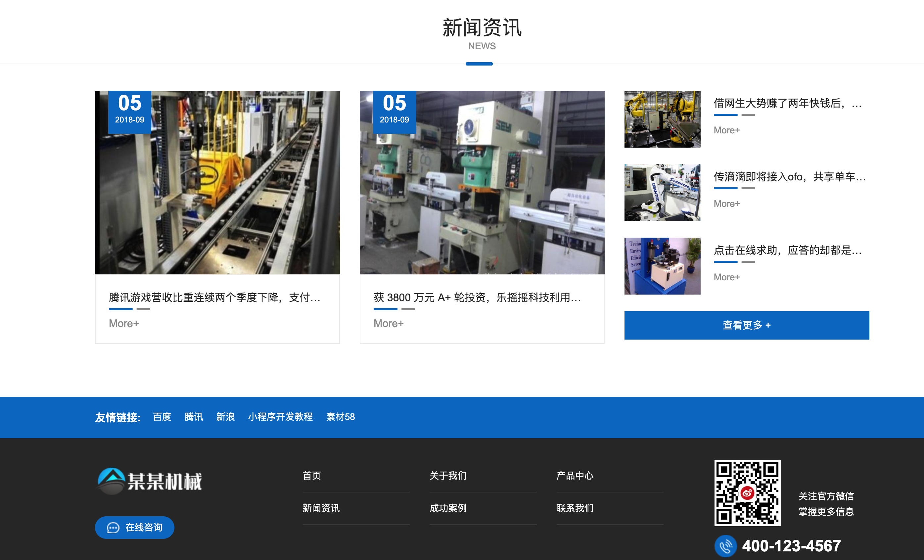This screenshot has width=924, height=560.
Task: Click the 查看更多 + button
Action: coord(746,325)
